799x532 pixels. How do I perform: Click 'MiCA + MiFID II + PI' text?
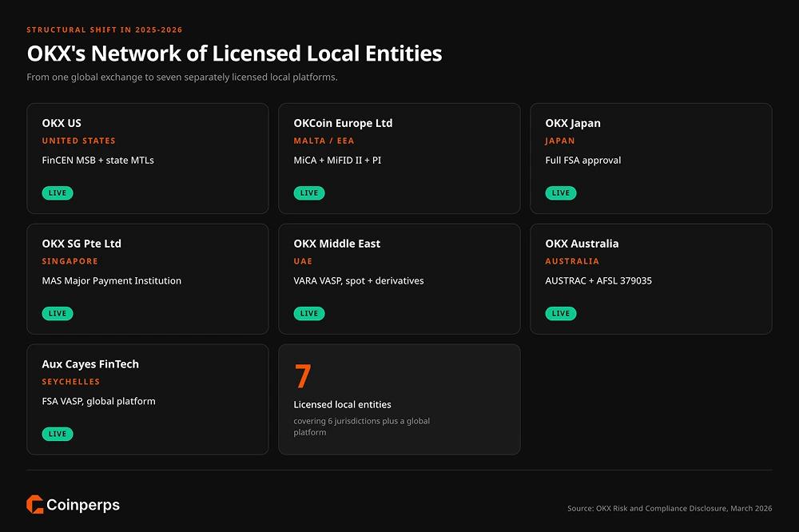(337, 160)
